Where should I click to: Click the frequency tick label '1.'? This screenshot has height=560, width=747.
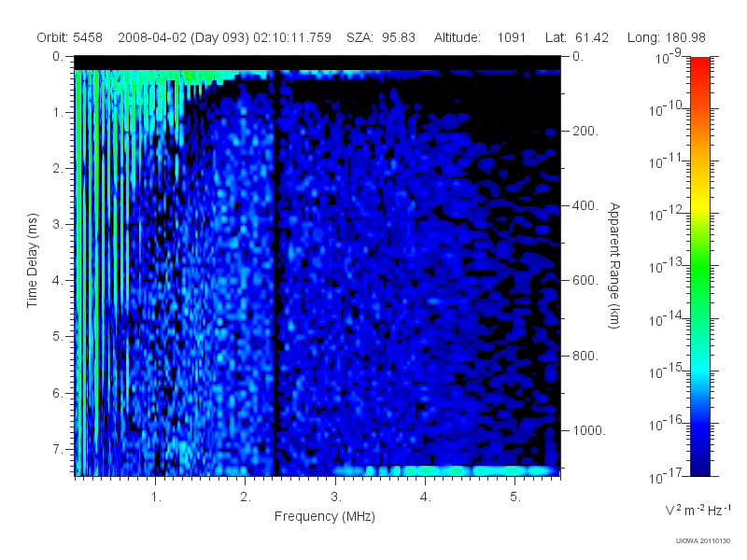pos(156,497)
